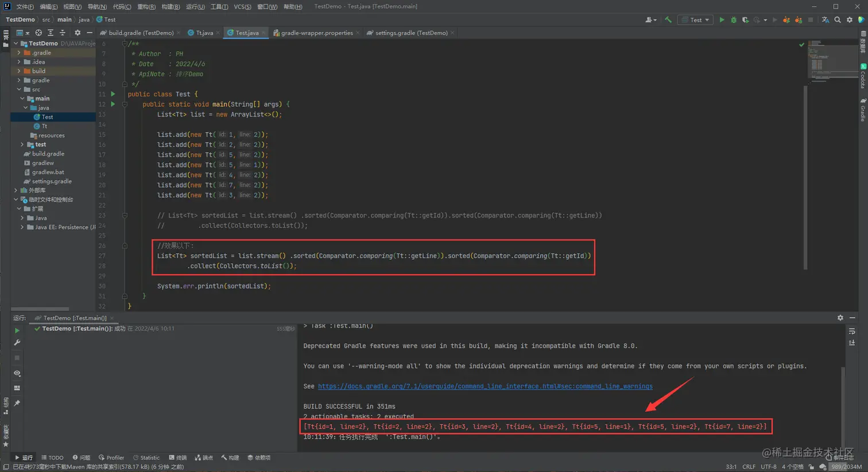Rerun the task in the Run panel
The image size is (868, 472).
(17, 331)
